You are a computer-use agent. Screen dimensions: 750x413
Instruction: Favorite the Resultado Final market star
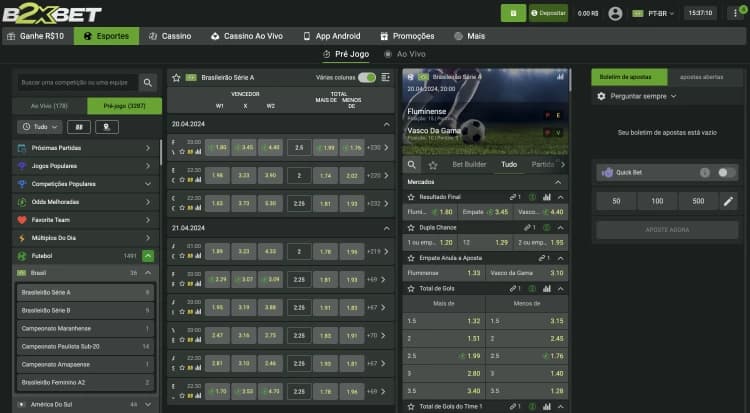coord(411,197)
